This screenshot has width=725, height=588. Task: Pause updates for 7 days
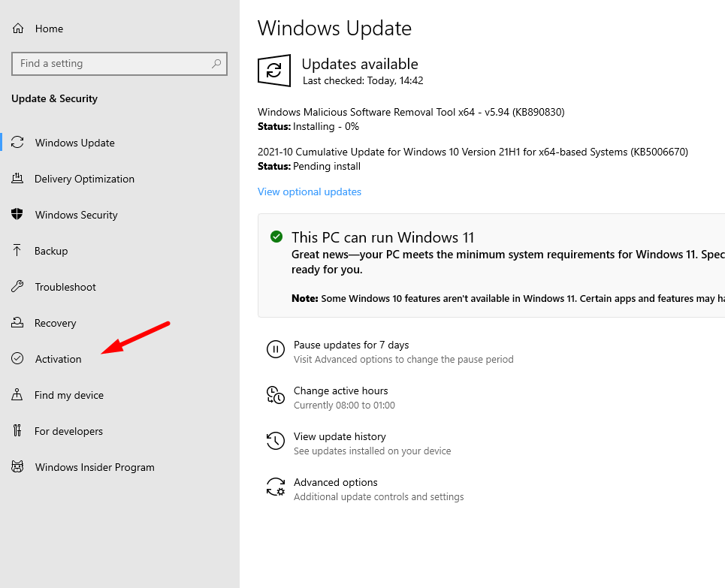point(352,345)
